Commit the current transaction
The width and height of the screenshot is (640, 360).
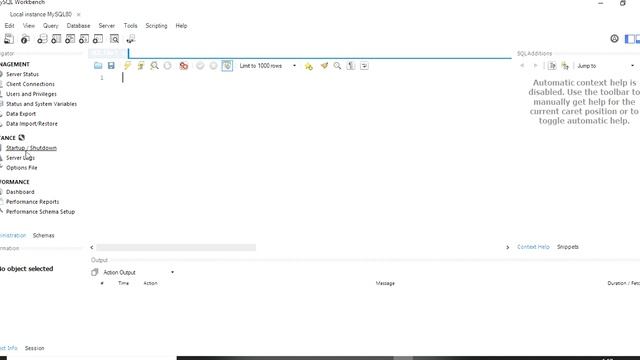tap(200, 66)
